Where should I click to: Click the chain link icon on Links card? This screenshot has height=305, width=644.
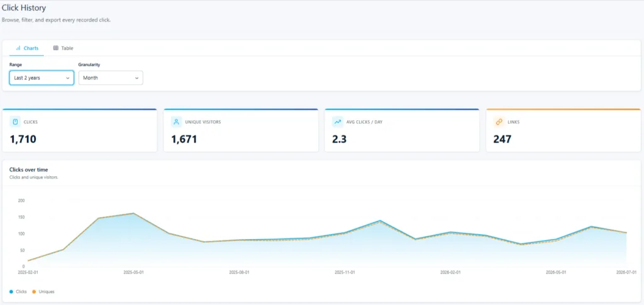coord(499,121)
